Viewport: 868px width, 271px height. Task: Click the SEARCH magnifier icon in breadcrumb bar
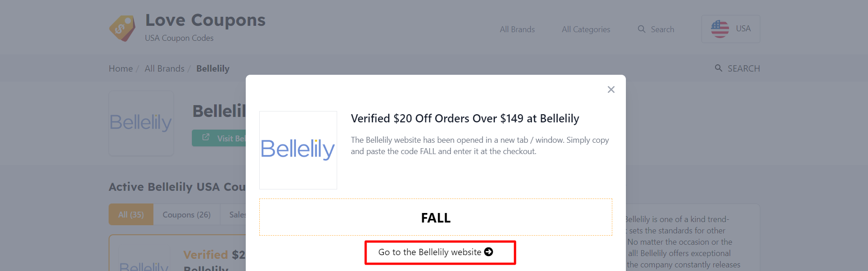[718, 68]
